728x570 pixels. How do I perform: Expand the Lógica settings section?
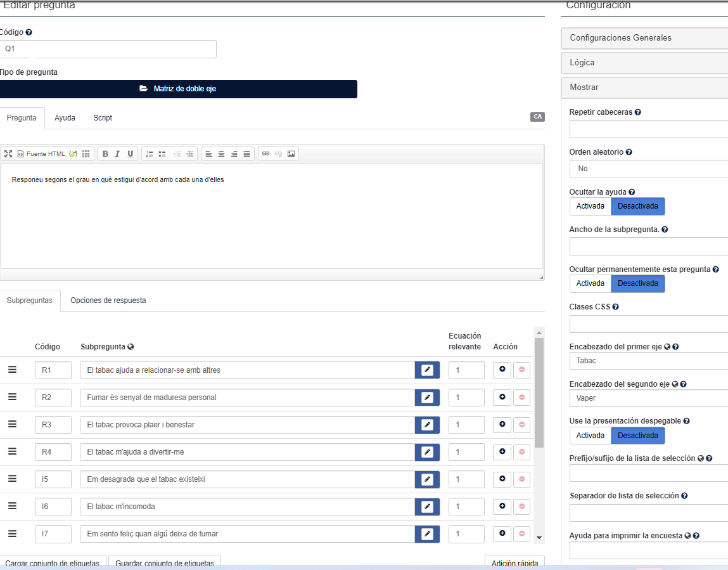644,63
